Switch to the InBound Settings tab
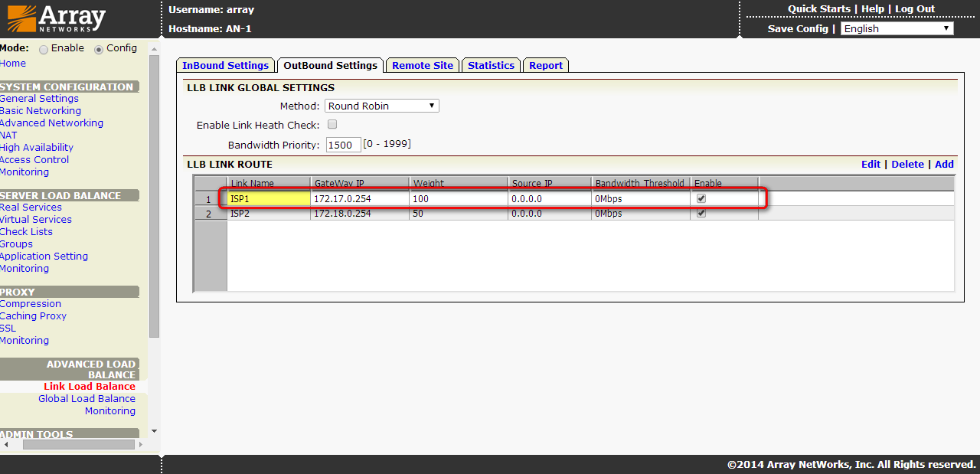This screenshot has height=474, width=980. tap(225, 65)
